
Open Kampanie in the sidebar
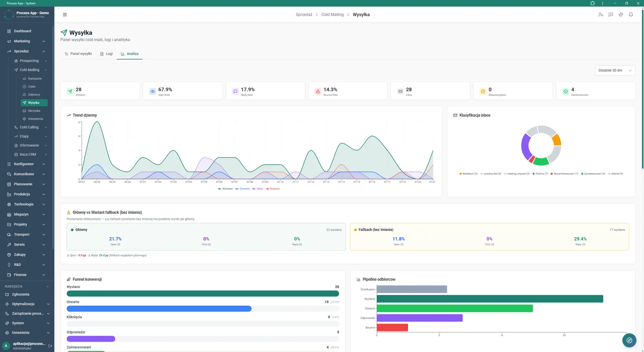click(35, 79)
